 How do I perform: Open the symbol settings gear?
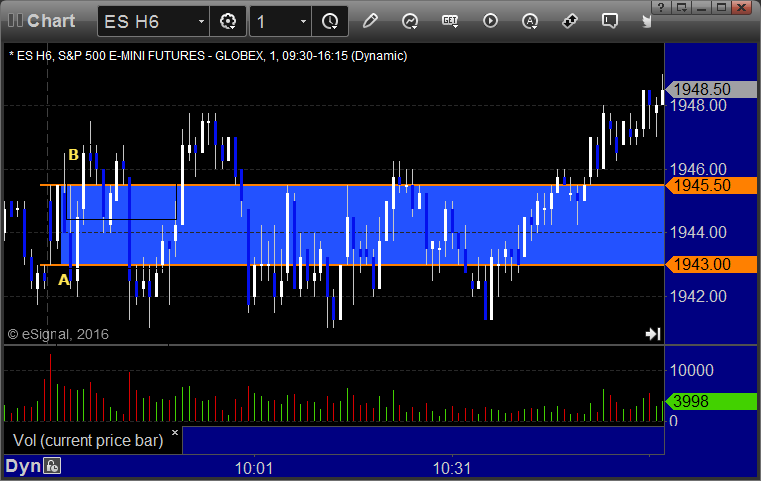(228, 21)
